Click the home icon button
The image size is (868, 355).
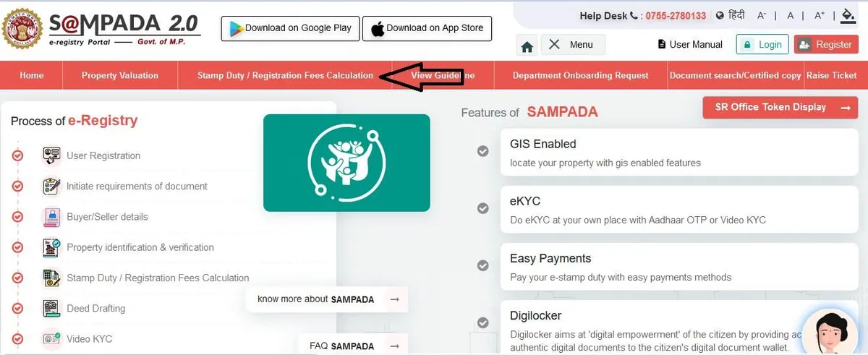(x=527, y=45)
